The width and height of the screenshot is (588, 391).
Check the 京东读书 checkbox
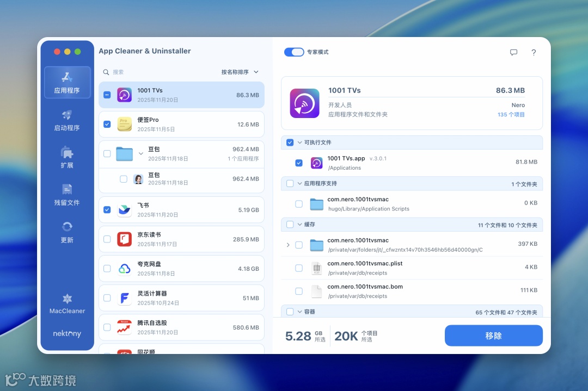107,239
